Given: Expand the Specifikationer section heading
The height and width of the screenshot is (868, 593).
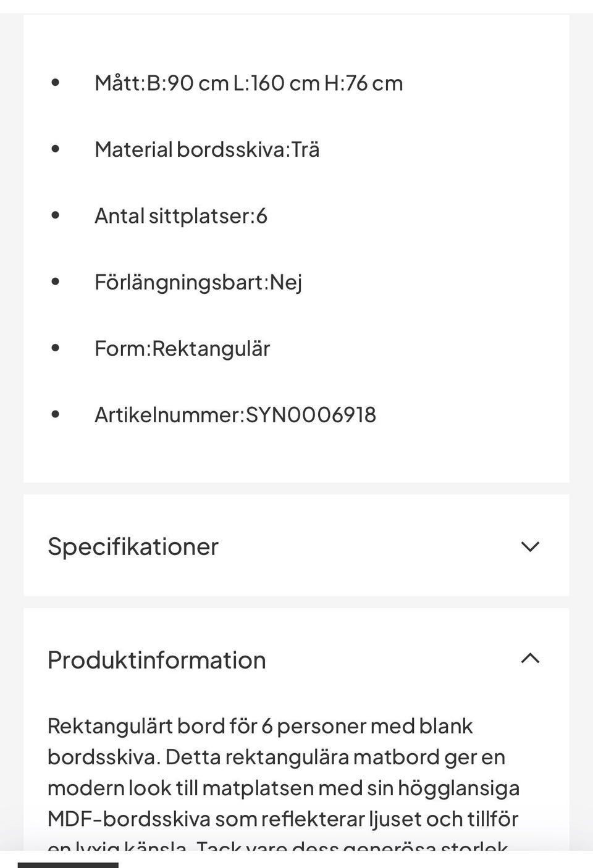Looking at the screenshot, I should [133, 546].
